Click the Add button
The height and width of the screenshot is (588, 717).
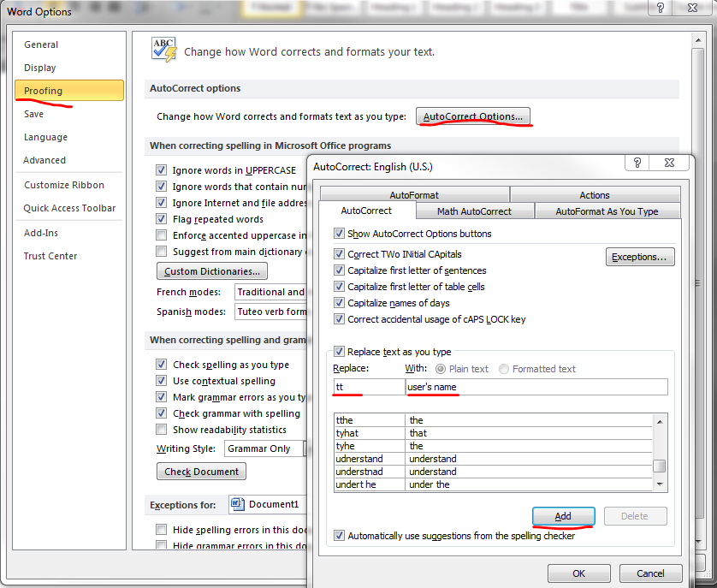(563, 517)
